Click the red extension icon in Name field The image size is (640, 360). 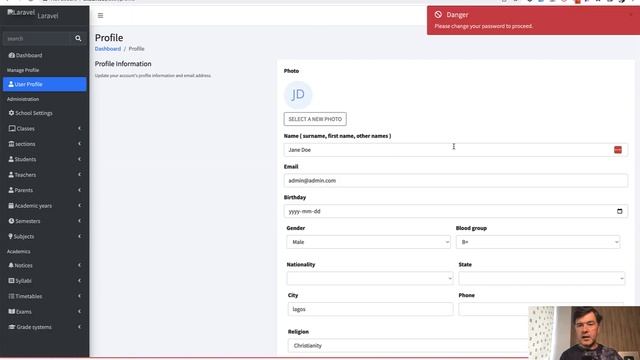coord(618,150)
